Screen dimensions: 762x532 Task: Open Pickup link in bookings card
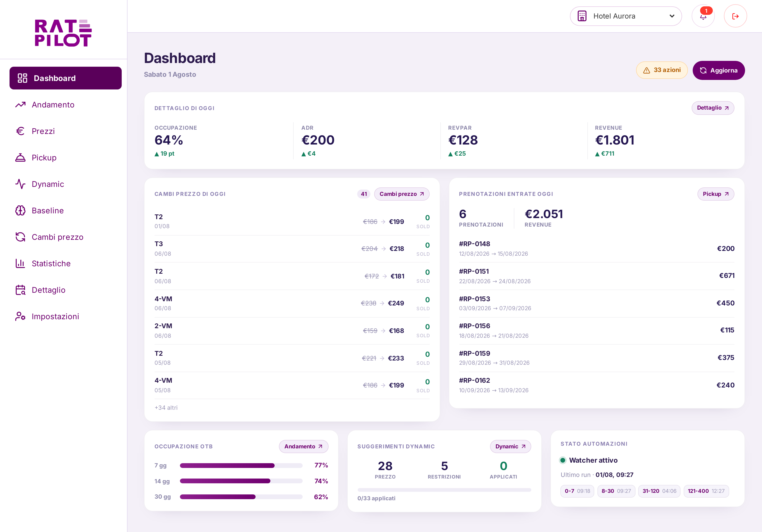pyautogui.click(x=715, y=194)
